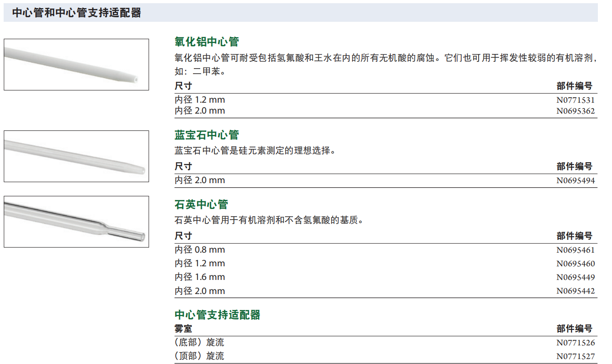This screenshot has height=364, width=612.
Task: Click 内径 1.2 mm in quartz table
Action: (x=200, y=264)
